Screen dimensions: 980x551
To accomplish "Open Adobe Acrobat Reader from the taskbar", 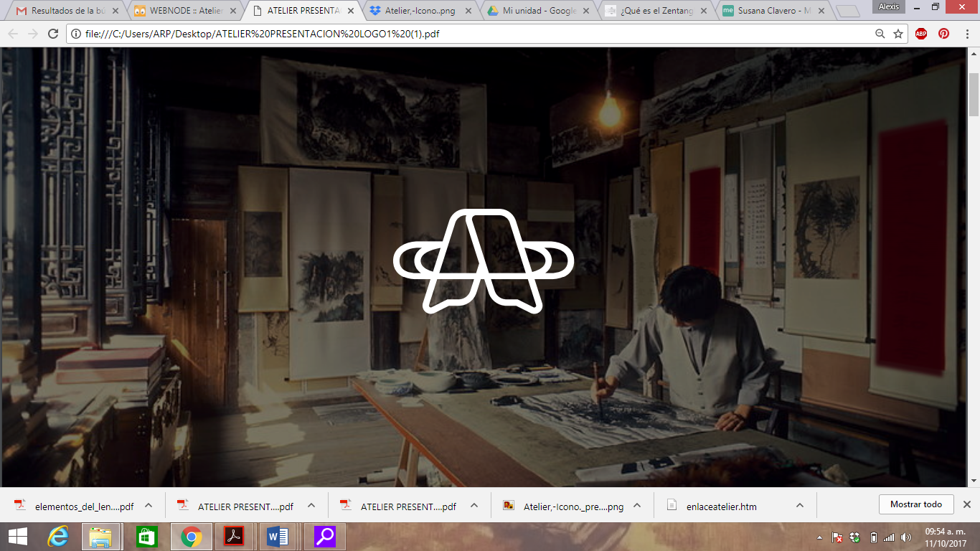I will pos(233,537).
